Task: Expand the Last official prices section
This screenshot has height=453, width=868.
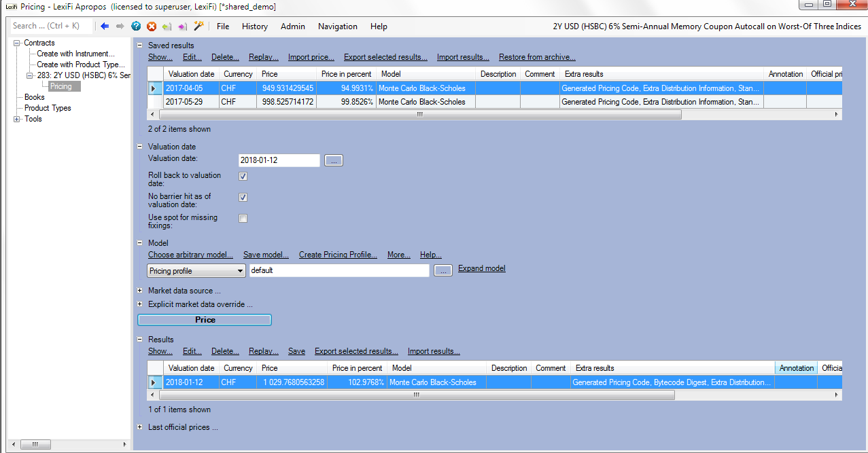Action: [x=140, y=427]
